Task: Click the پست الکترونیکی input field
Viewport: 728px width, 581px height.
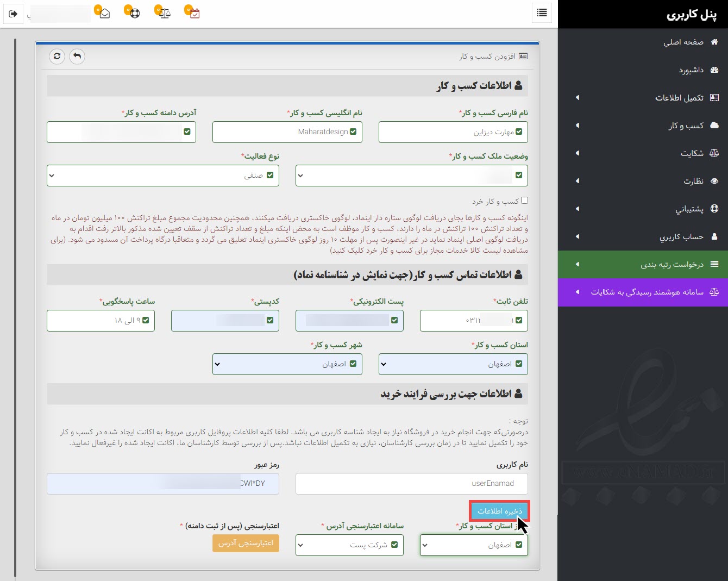Action: pos(349,321)
